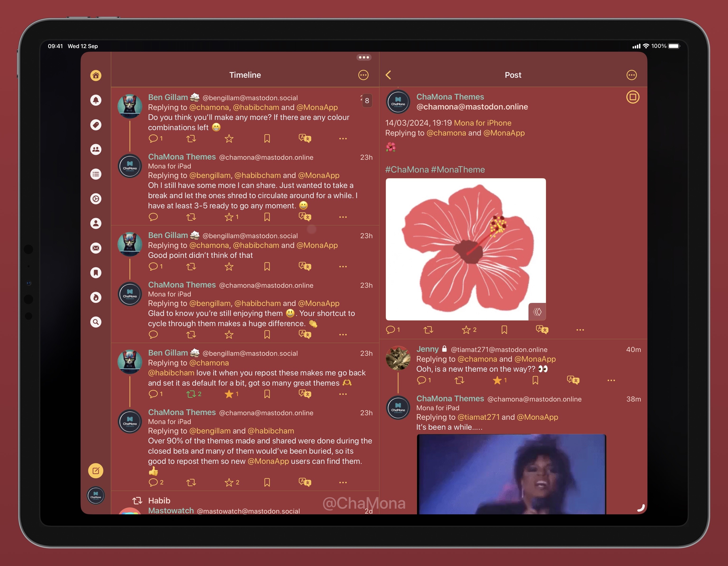
Task: Open the Profile person icon in sidebar
Action: pyautogui.click(x=96, y=223)
